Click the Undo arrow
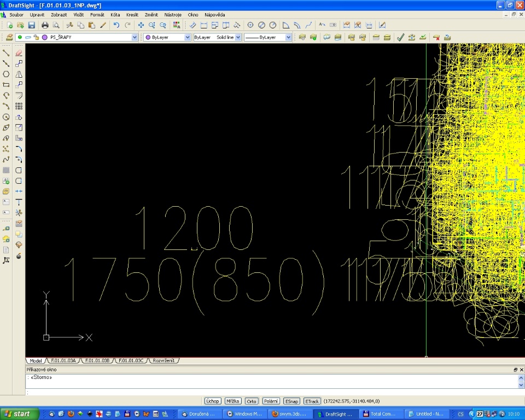The height and width of the screenshot is (420, 525). point(116,25)
